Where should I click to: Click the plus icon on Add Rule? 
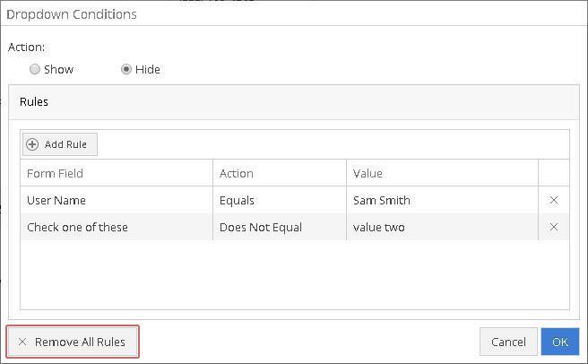pos(32,144)
